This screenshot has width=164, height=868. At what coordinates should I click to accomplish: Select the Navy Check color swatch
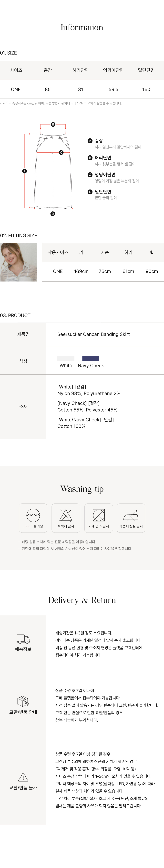pyautogui.click(x=91, y=358)
